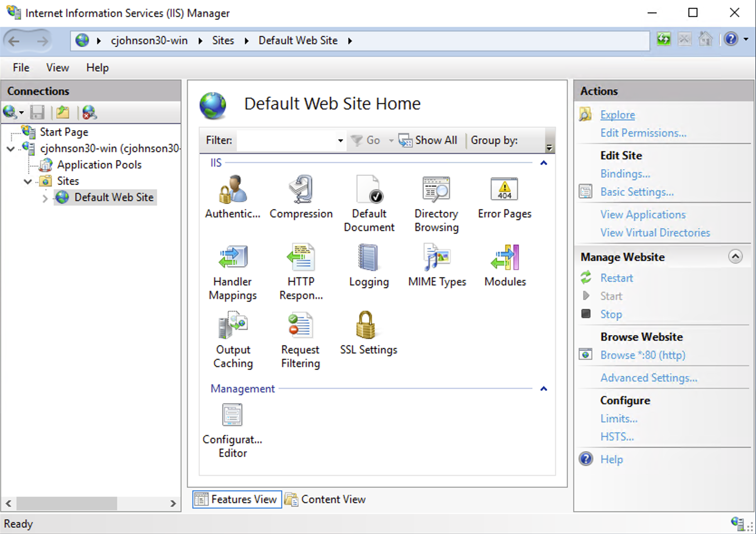
Task: Click View Virtual Directories link
Action: pyautogui.click(x=655, y=233)
